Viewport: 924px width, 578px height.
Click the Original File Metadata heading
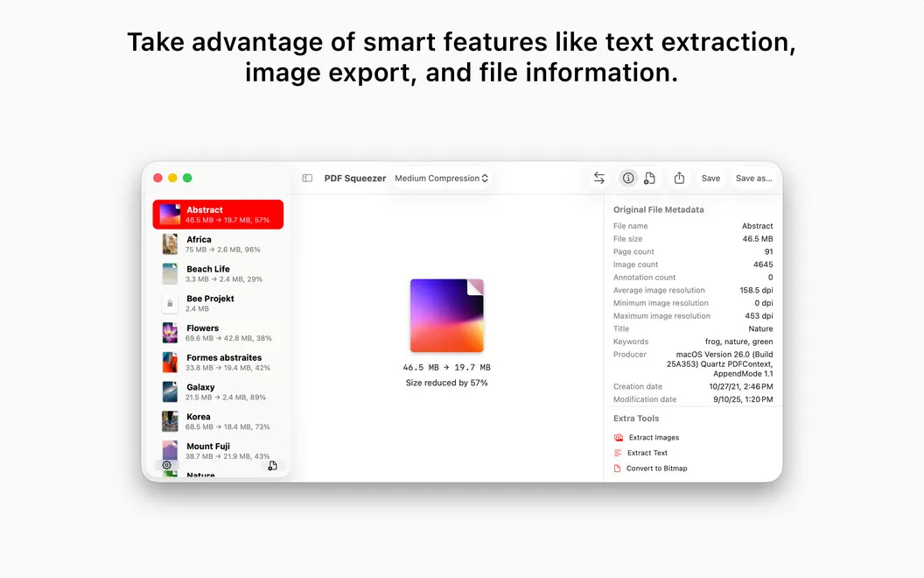(x=658, y=210)
